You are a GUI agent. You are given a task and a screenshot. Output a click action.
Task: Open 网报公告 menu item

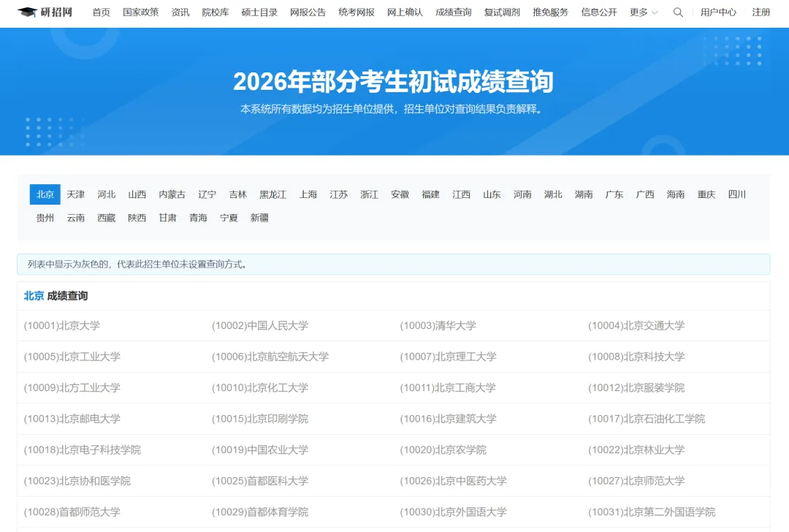point(308,12)
